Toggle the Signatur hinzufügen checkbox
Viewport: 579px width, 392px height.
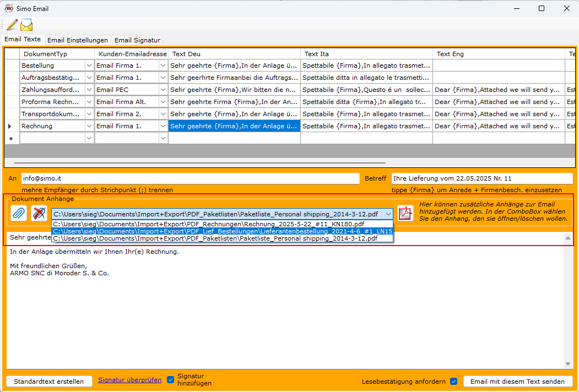(170, 379)
